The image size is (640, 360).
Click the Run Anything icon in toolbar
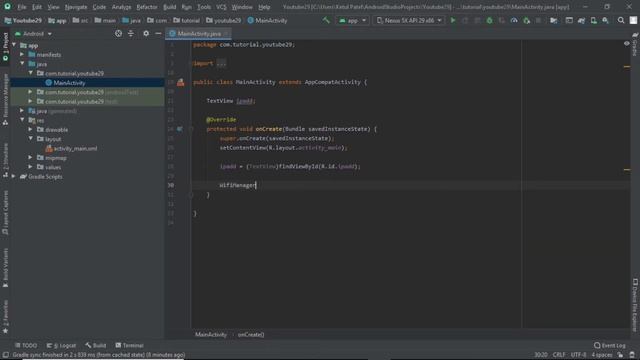[569, 20]
